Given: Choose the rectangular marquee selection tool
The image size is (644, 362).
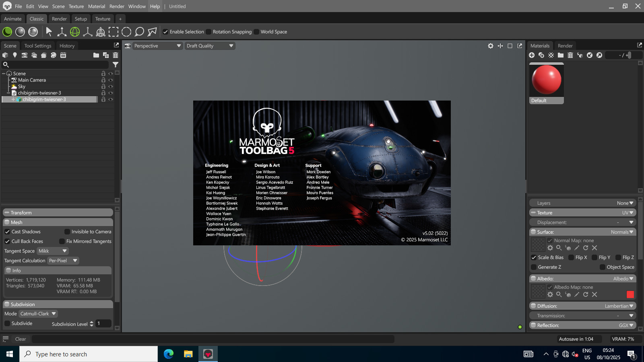Looking at the screenshot, I should 114,32.
